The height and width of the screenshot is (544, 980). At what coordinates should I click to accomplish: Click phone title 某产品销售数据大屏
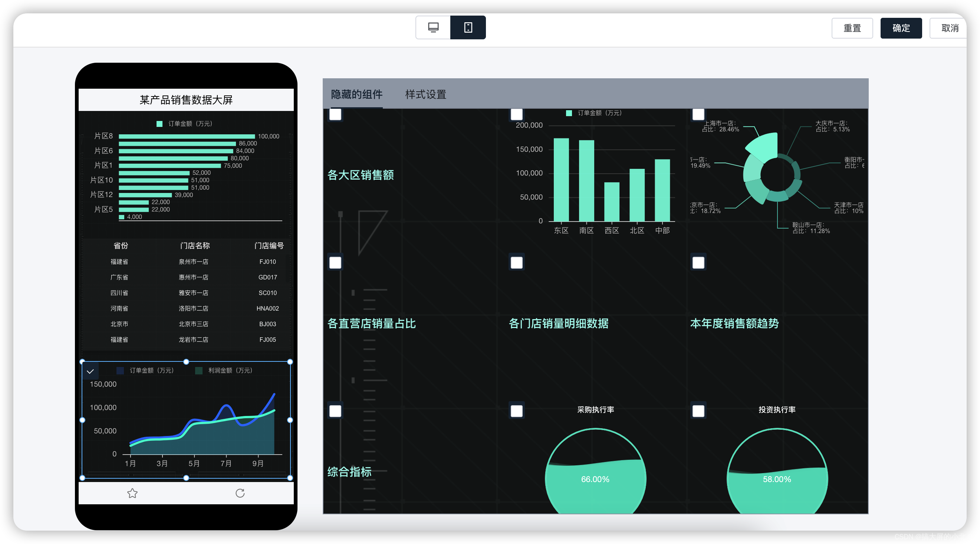(x=186, y=100)
